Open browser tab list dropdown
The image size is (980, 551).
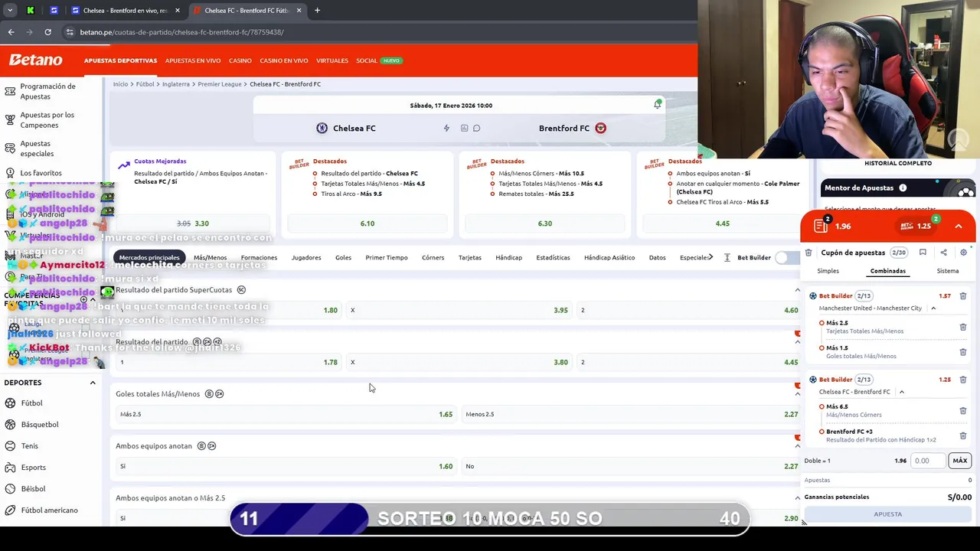pos(10,11)
